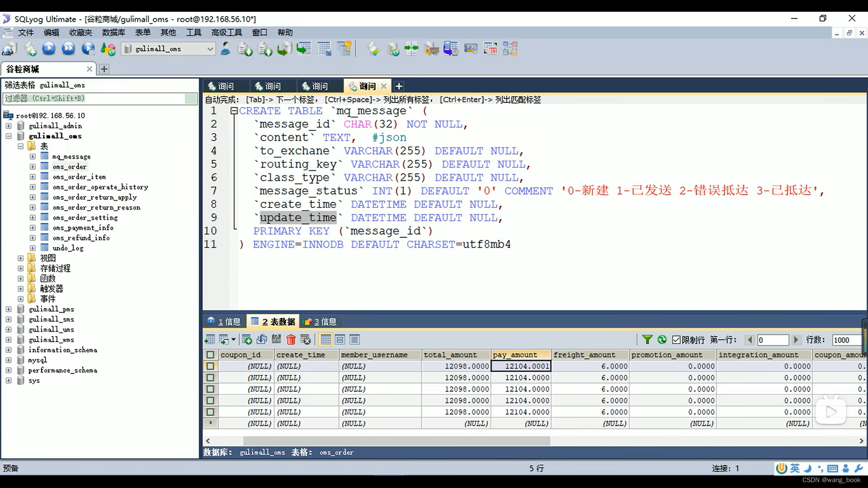
Task: Switch to grid view mode icon
Action: click(x=325, y=340)
